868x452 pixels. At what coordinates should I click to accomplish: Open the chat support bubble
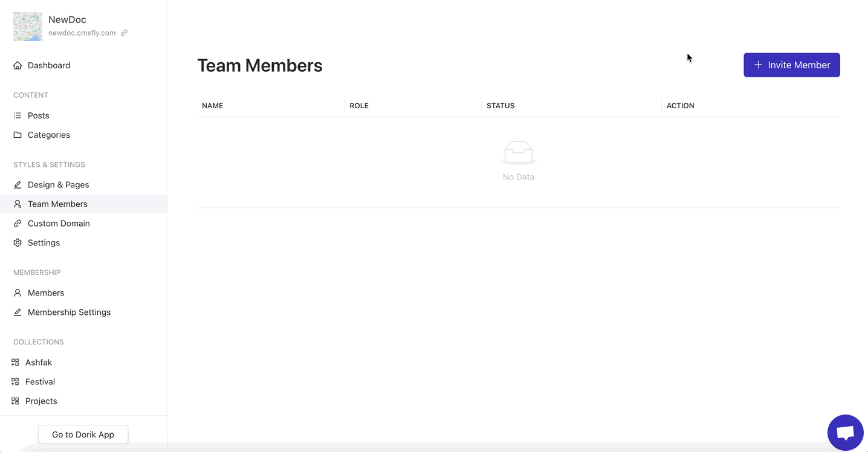[845, 433]
